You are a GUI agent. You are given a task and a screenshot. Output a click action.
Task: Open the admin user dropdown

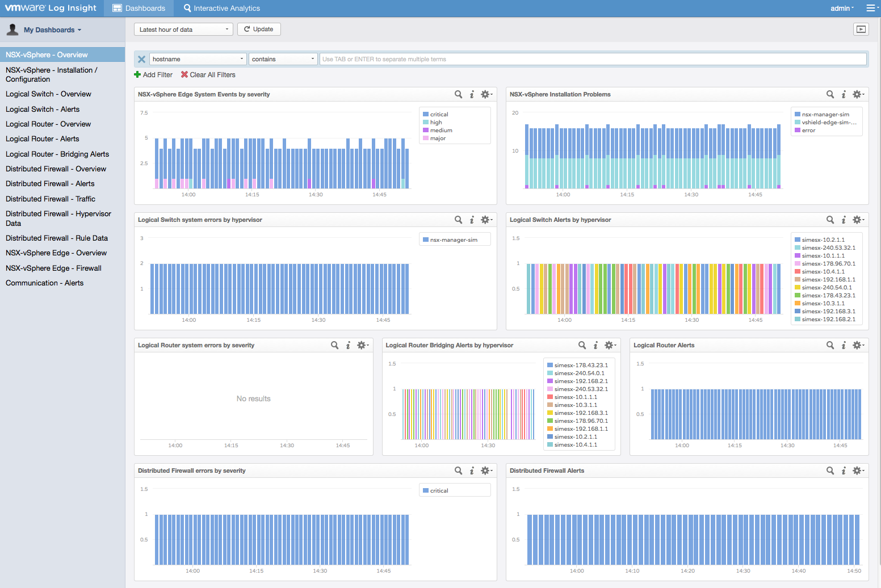click(842, 8)
